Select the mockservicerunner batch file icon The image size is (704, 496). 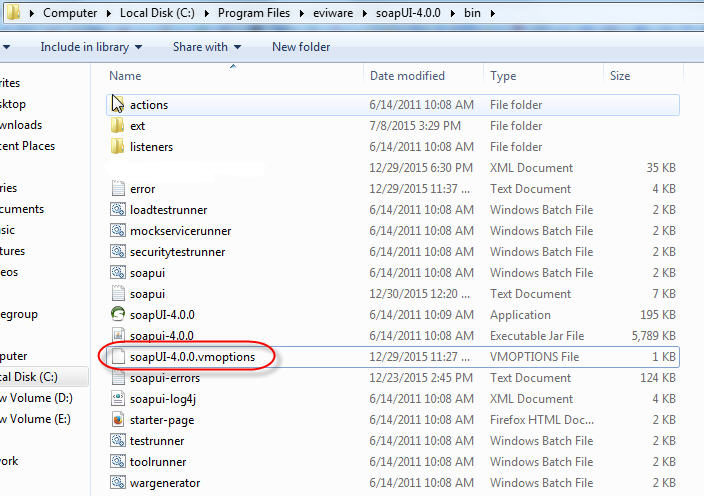118,231
